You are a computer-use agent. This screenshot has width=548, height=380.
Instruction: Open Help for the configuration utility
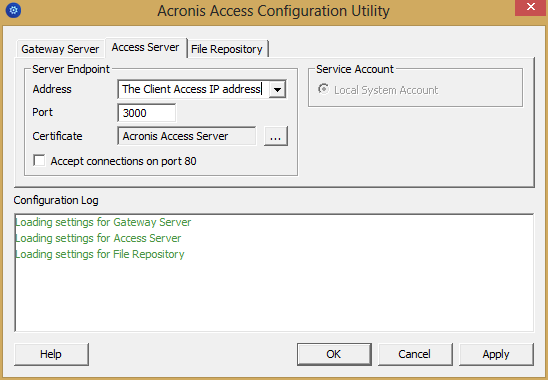(x=51, y=354)
